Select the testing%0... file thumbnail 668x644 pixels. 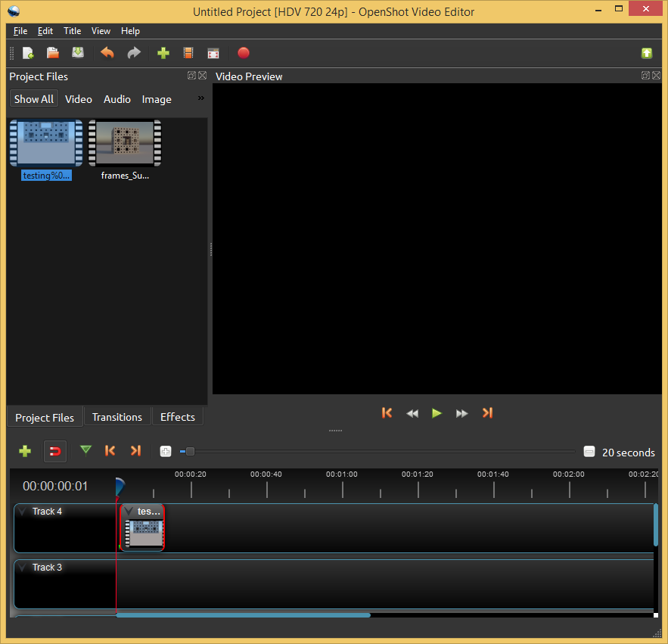click(x=46, y=143)
